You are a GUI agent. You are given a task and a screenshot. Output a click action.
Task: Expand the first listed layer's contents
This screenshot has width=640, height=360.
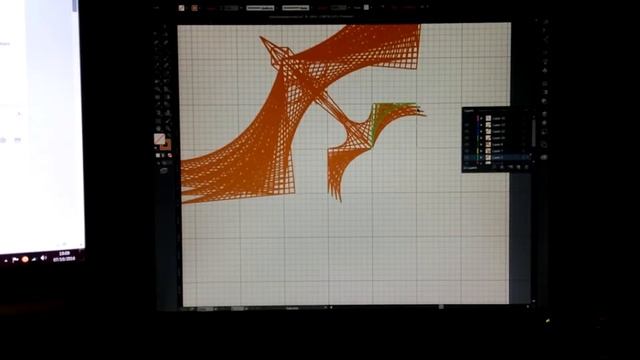[481, 118]
